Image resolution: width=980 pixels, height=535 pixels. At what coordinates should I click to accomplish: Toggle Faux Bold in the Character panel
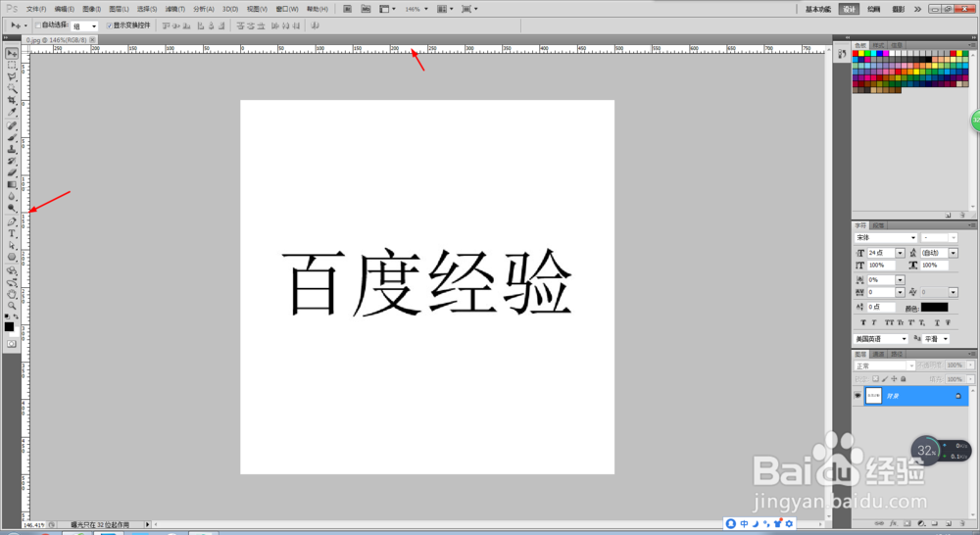863,322
